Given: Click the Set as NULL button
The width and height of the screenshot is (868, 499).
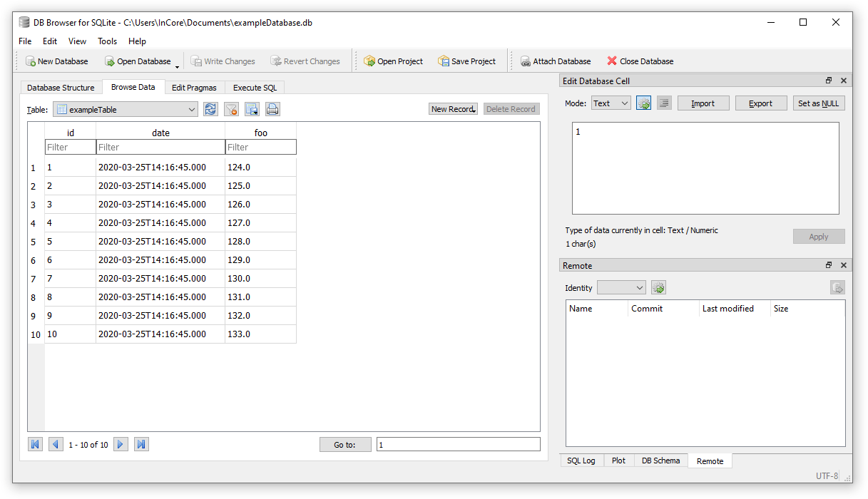Looking at the screenshot, I should [819, 103].
